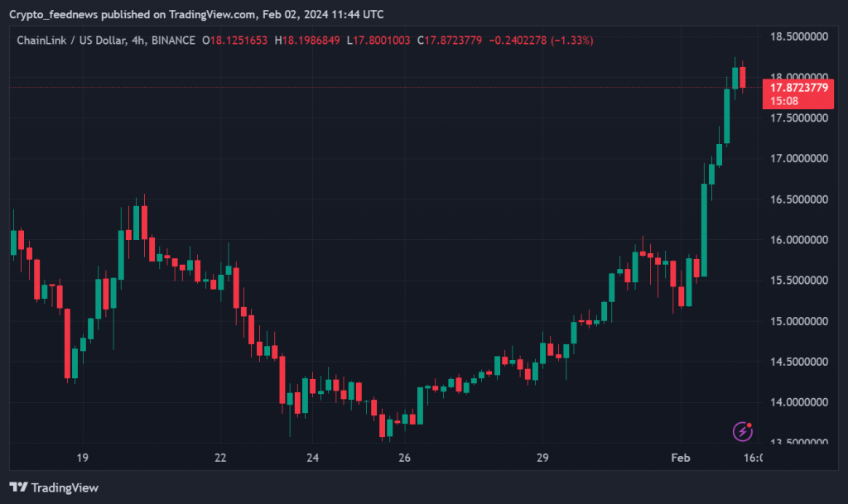This screenshot has width=848, height=504.
Task: Click the latest red candle at chart peak
Action: click(x=743, y=77)
